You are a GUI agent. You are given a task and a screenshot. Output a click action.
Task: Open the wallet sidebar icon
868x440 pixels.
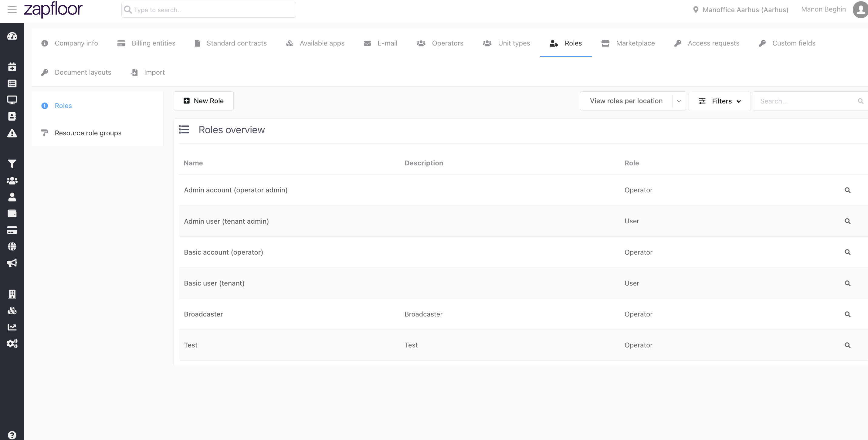[x=12, y=213]
